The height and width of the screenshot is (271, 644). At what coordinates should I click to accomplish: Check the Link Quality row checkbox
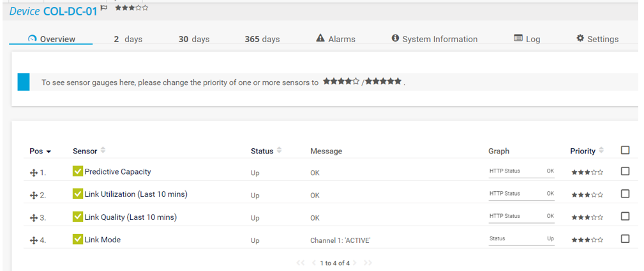pos(625,217)
